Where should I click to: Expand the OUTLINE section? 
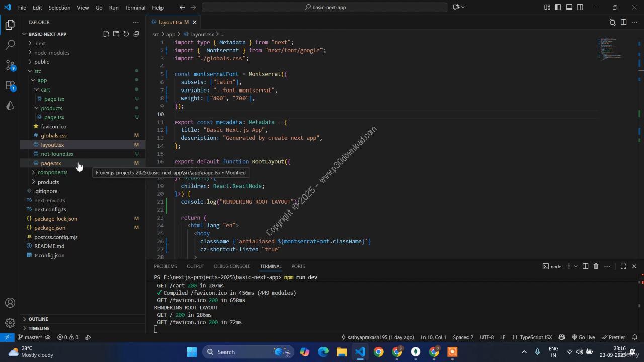coord(38,319)
